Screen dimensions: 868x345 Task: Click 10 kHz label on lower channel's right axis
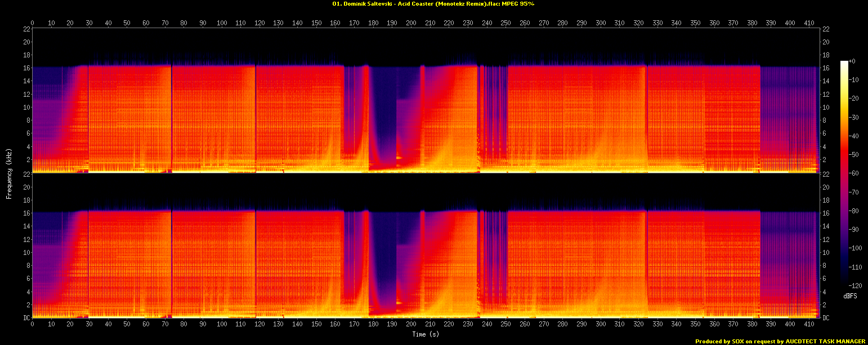coord(826,253)
